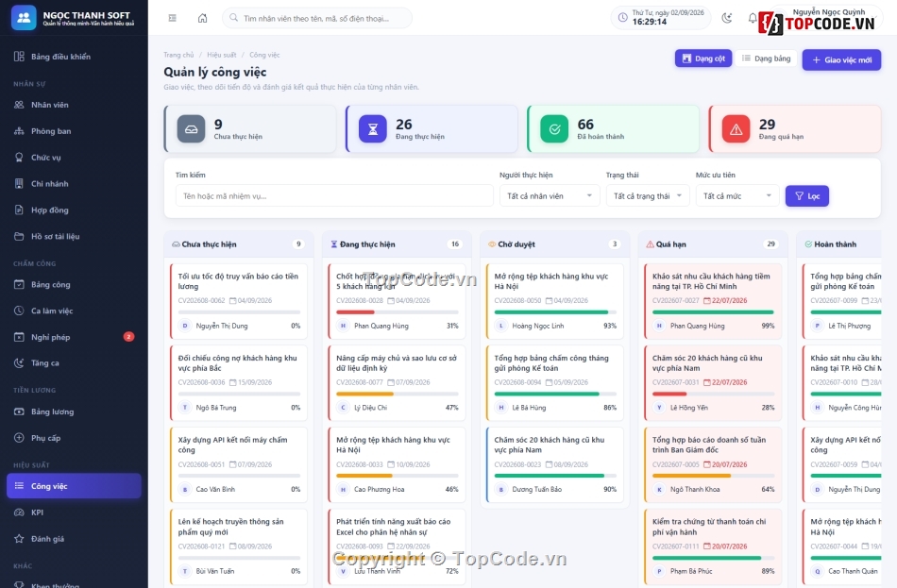Click the Nghỉ phép badge showing 2
This screenshot has height=588, width=897.
pos(128,337)
